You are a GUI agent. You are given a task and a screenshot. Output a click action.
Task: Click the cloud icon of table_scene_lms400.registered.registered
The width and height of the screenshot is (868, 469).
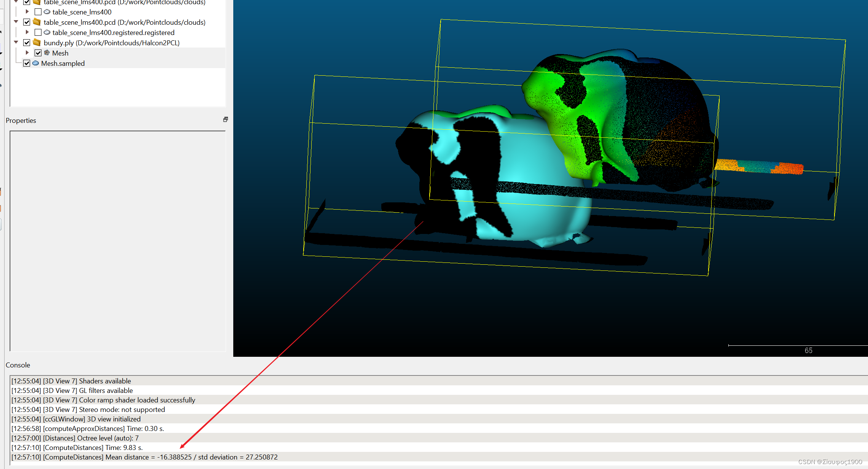[47, 33]
